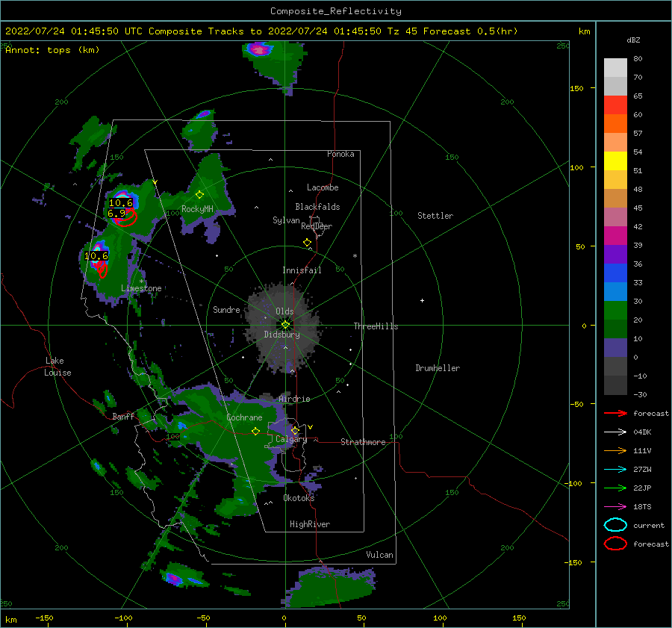Image resolution: width=672 pixels, height=628 pixels.
Task: Click the Sylvan label
Action: (286, 220)
